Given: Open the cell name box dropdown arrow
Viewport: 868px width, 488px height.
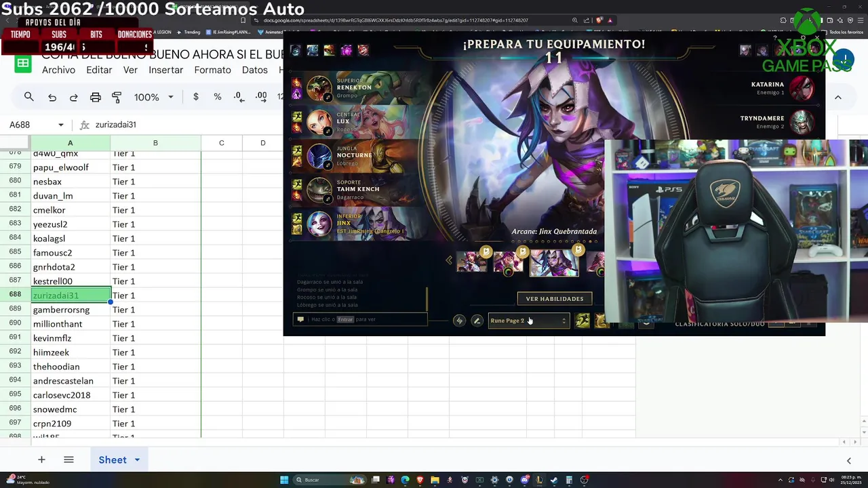Looking at the screenshot, I should (61, 125).
